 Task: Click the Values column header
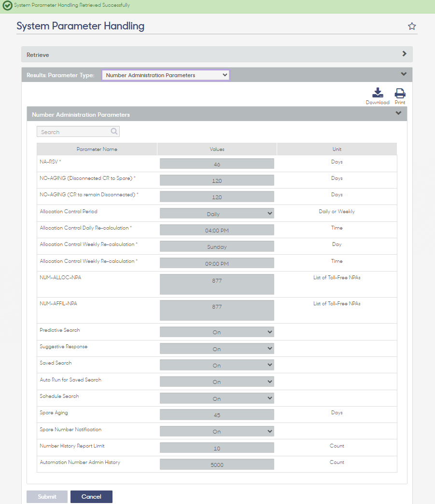[217, 149]
